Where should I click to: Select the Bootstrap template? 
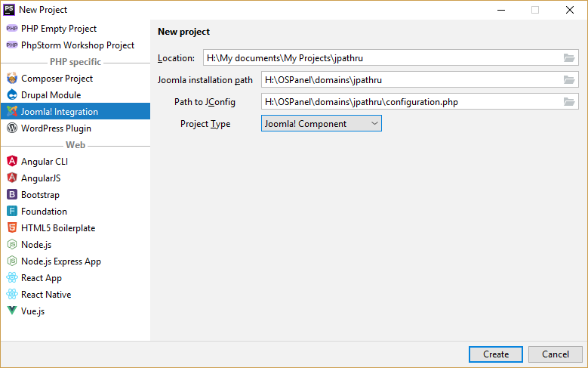pyautogui.click(x=75, y=194)
